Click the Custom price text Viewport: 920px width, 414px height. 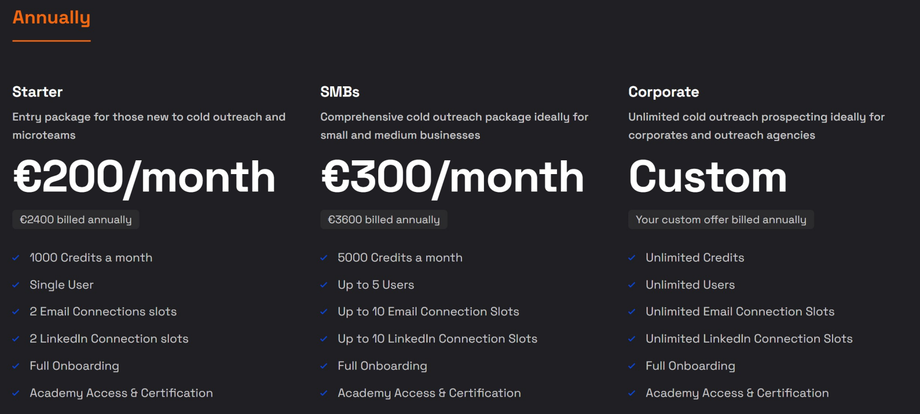click(707, 177)
